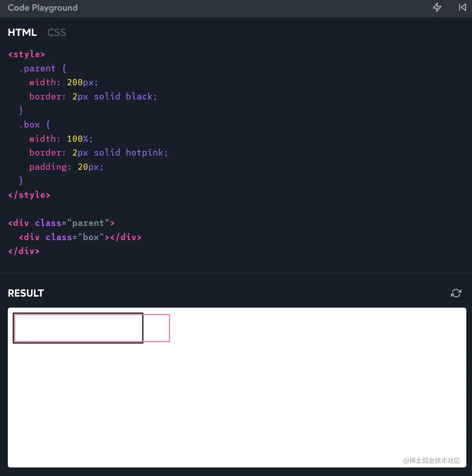
Task: Click the <div class="parent"> line
Action: 61,223
